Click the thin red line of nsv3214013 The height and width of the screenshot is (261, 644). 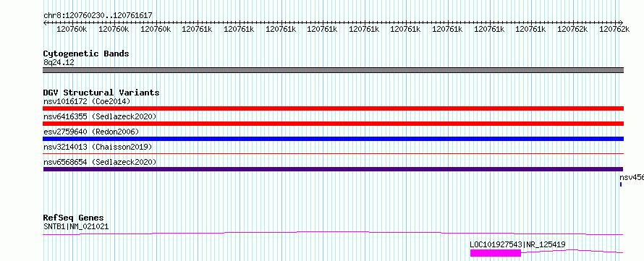(x=333, y=153)
